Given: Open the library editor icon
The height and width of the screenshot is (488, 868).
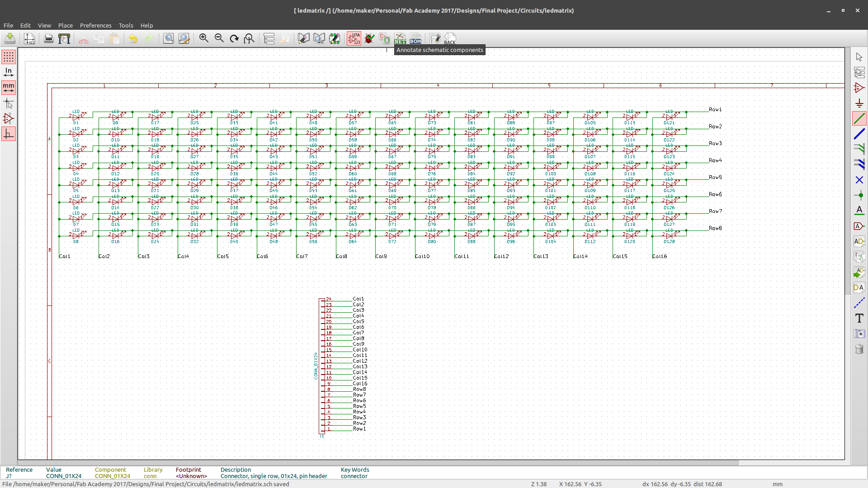Looking at the screenshot, I should click(x=304, y=38).
